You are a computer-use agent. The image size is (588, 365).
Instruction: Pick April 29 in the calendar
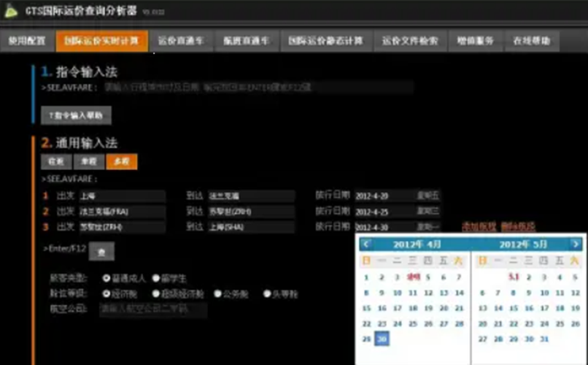366,339
